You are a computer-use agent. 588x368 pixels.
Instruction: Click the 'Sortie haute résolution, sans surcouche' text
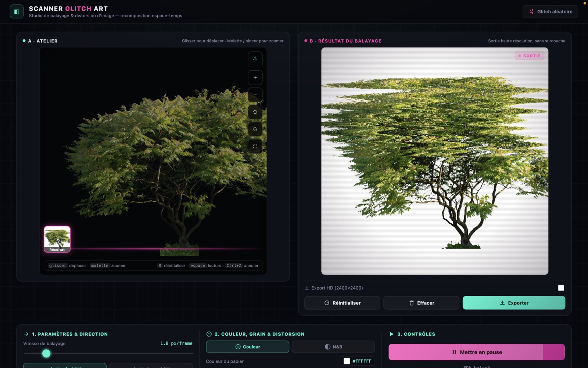pyautogui.click(x=527, y=41)
